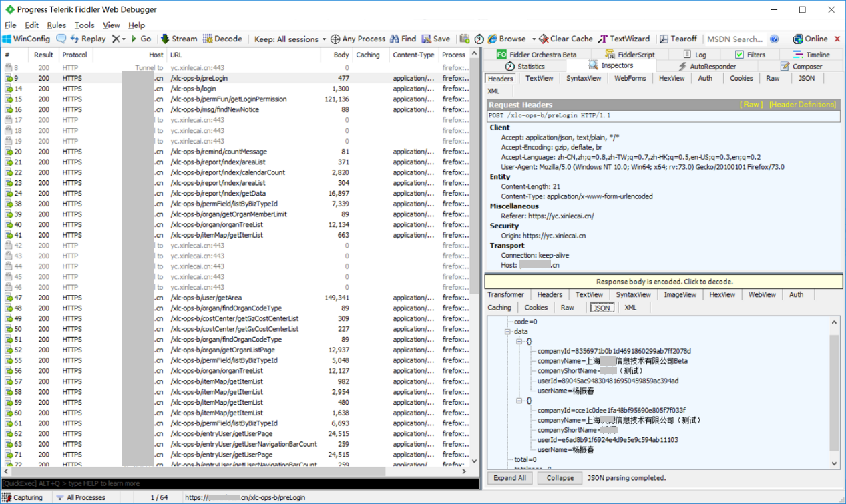Viewport: 846px width, 504px height.
Task: Open the Tools menu
Action: coord(84,25)
